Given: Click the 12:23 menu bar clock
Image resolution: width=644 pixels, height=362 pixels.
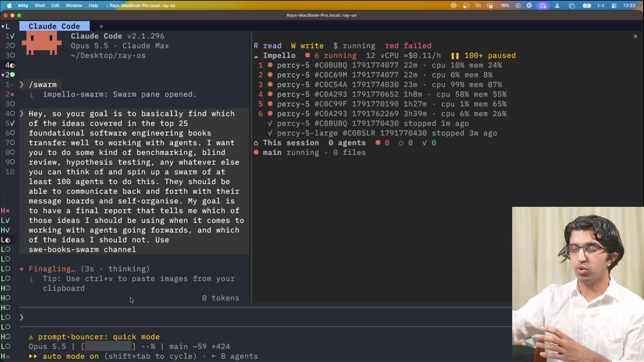Looking at the screenshot, I should coord(629,6).
